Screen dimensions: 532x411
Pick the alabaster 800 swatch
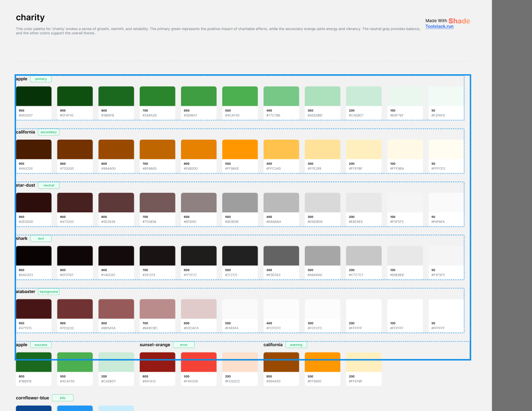[x=116, y=309]
